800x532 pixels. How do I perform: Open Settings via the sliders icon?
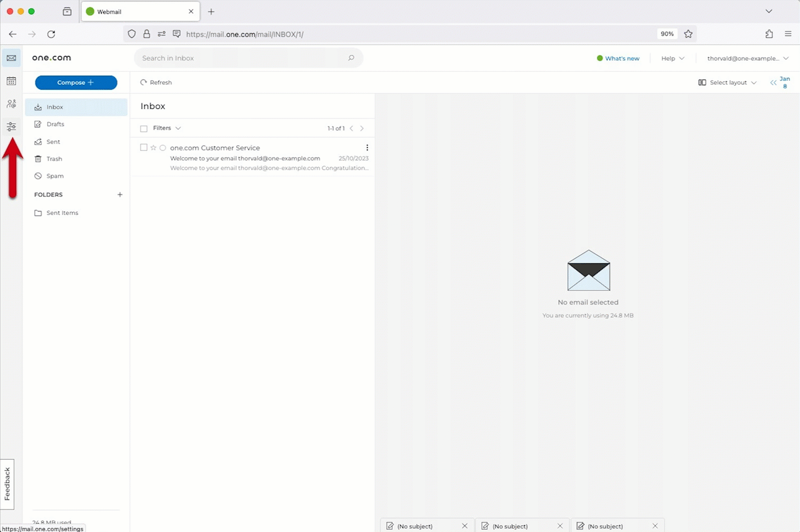(x=11, y=126)
